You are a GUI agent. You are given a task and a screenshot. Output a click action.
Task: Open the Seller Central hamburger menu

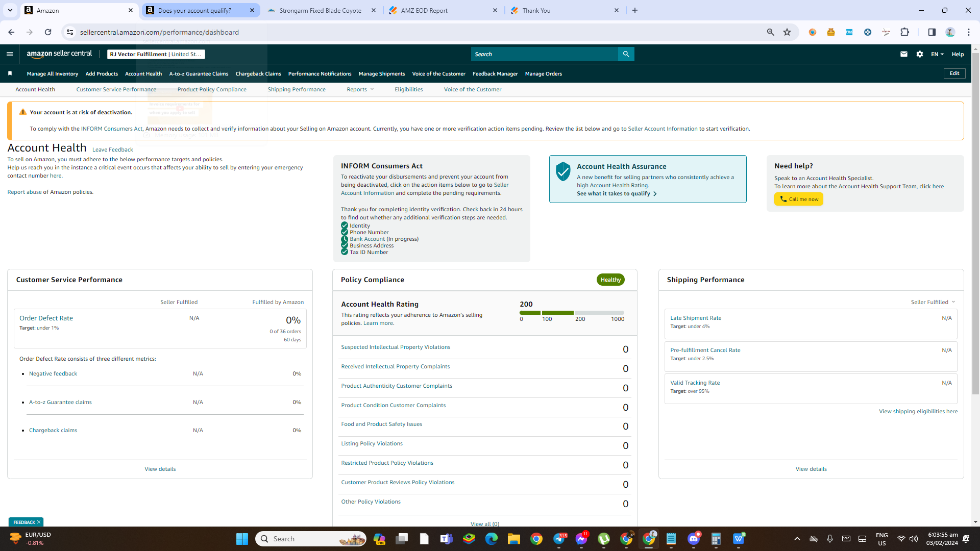click(x=10, y=54)
